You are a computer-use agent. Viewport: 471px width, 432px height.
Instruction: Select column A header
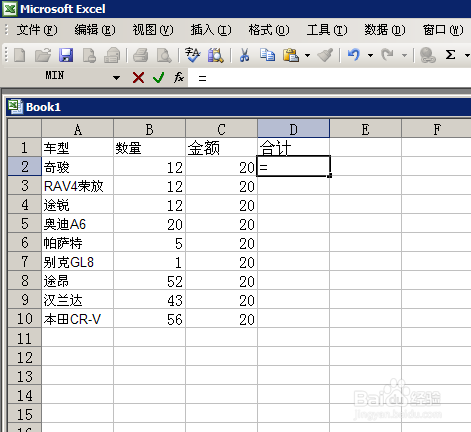[77, 129]
